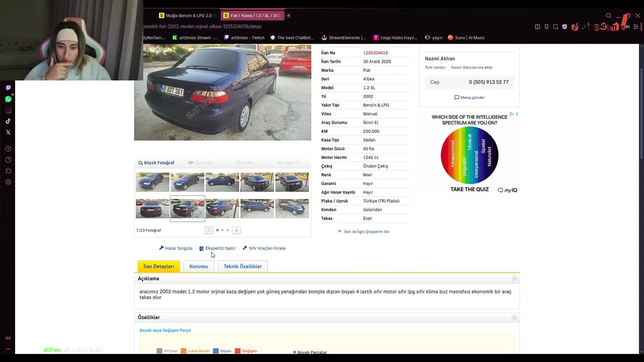Viewport: 644px width, 362px height.
Task: Click the 250.000 KM value
Action: [x=371, y=131]
